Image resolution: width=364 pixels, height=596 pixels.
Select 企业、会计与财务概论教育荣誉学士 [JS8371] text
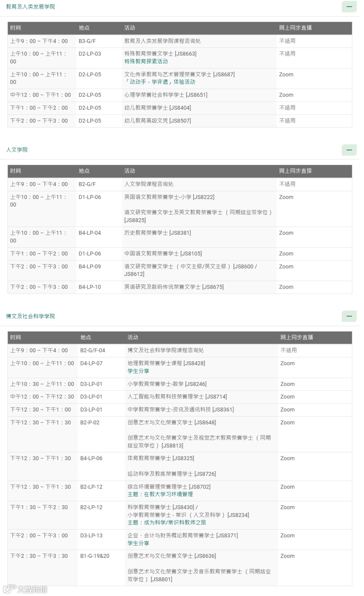[183, 536]
